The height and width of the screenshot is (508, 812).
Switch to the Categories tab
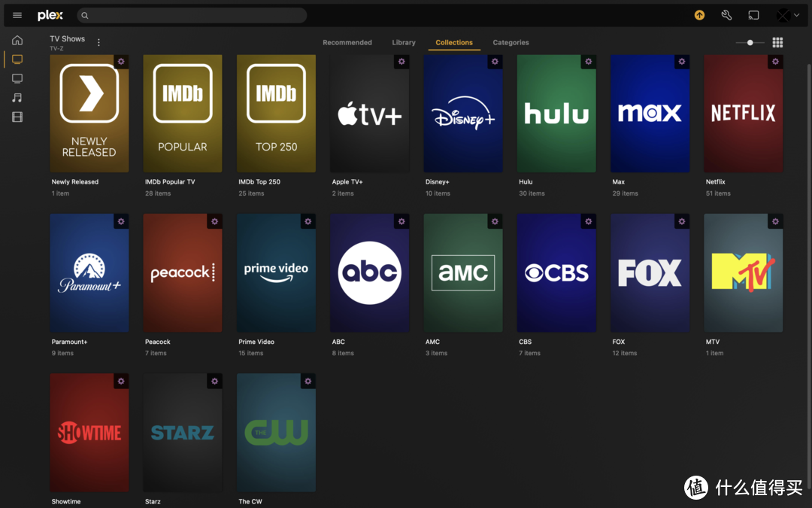click(x=511, y=42)
